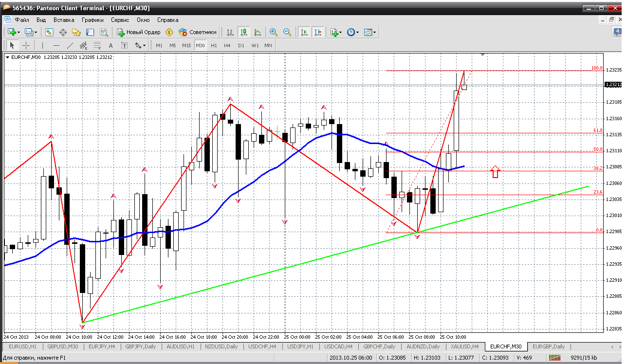Click the Новый Ордер button
Viewport: 627px width, 364px height.
[139, 32]
